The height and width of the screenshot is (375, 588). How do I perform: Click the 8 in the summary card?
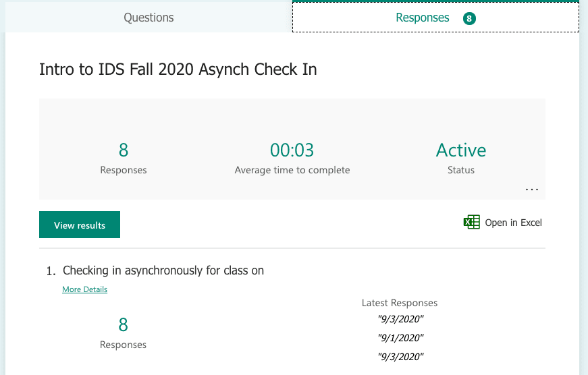(x=124, y=150)
